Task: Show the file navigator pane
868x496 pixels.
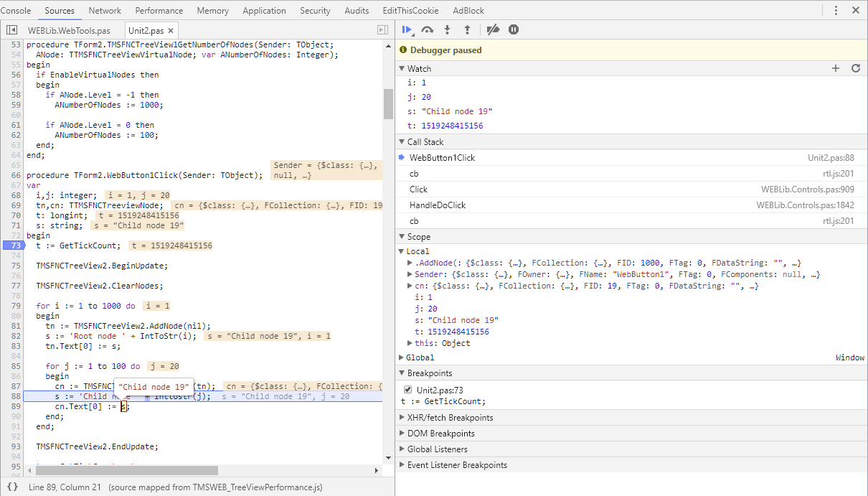Action: click(x=12, y=30)
